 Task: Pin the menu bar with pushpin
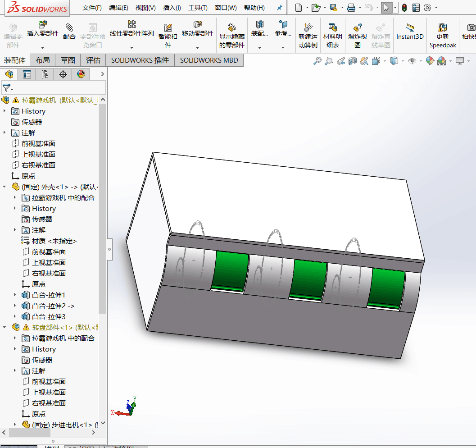coord(279,8)
